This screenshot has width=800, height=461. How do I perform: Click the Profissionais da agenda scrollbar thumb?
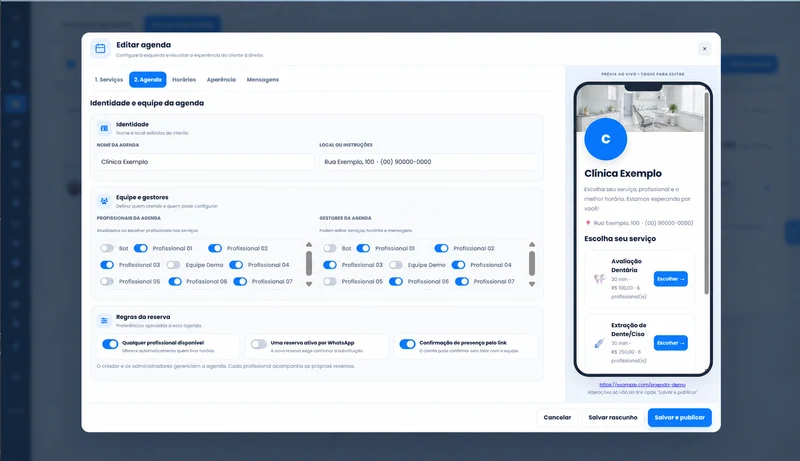click(x=309, y=263)
